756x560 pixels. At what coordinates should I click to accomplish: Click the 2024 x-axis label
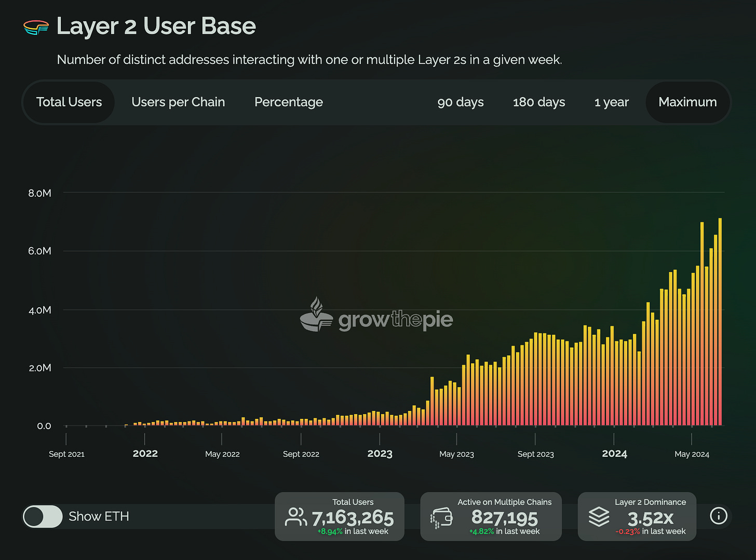615,454
